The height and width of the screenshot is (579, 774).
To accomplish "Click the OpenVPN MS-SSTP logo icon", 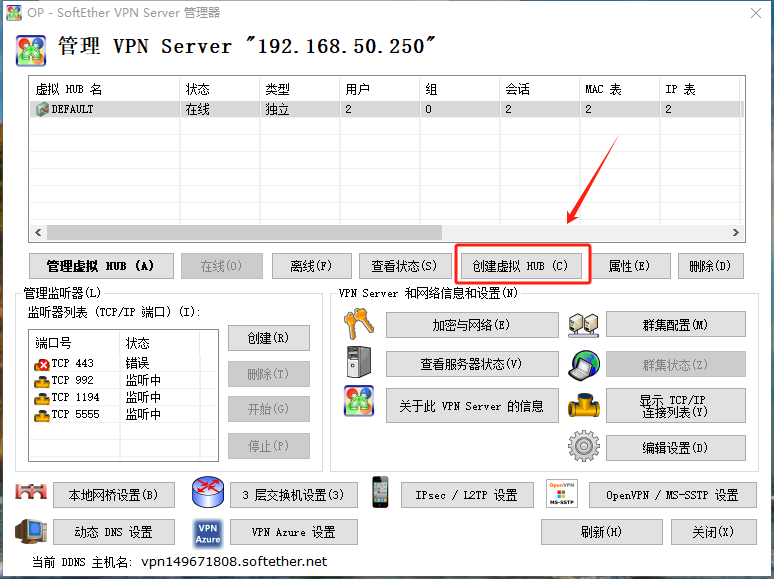I will click(562, 493).
